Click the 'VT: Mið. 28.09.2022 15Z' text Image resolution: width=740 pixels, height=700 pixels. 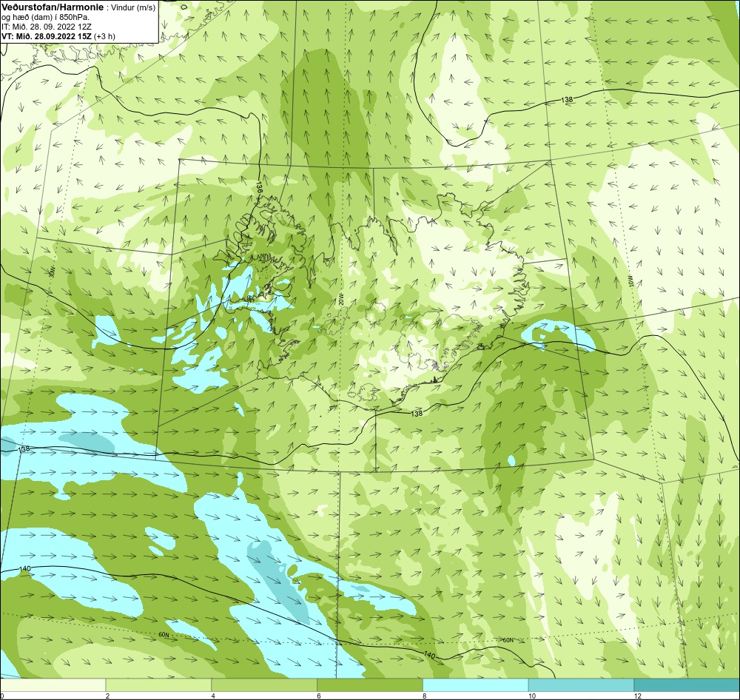pos(47,36)
